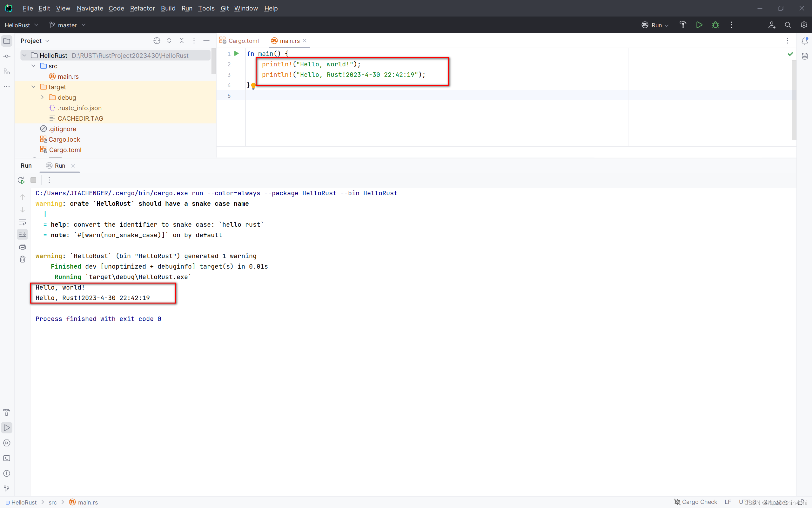Viewport: 812px width, 508px height.
Task: Select Cargo.lock in project tree
Action: [x=60, y=139]
